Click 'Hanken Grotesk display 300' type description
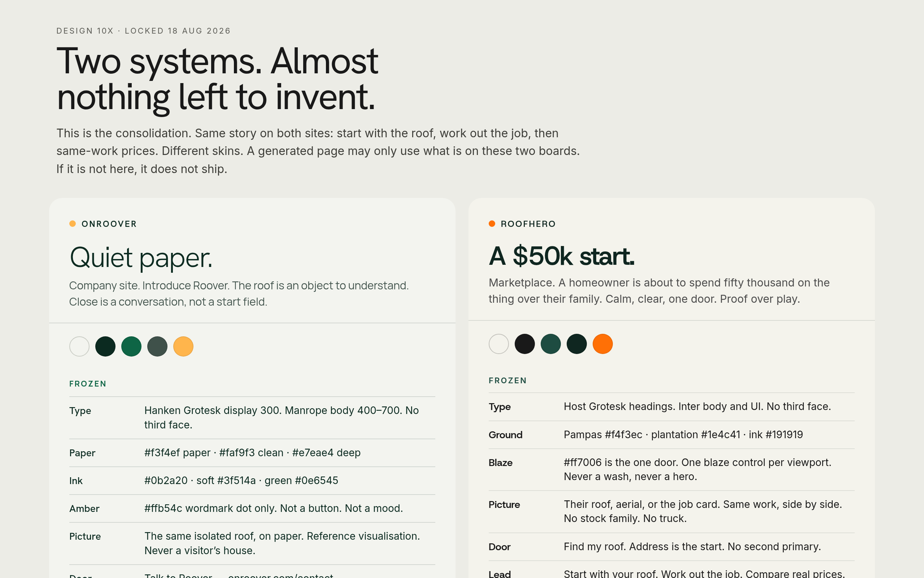Viewport: 924px width, 578px height. pos(282,418)
